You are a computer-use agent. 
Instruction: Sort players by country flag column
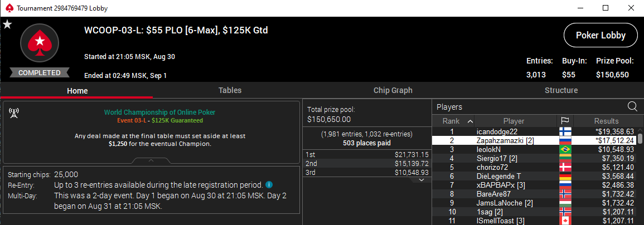(x=565, y=121)
